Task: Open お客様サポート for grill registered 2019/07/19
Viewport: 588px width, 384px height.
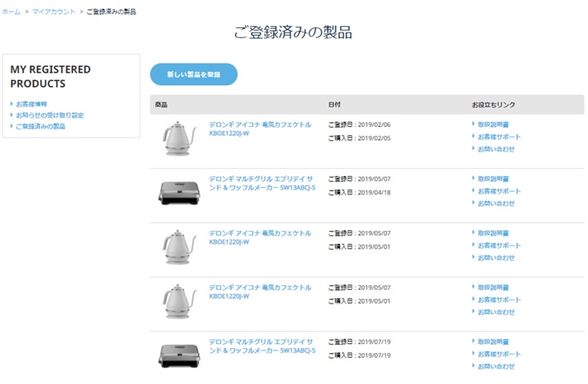Action: (x=499, y=354)
